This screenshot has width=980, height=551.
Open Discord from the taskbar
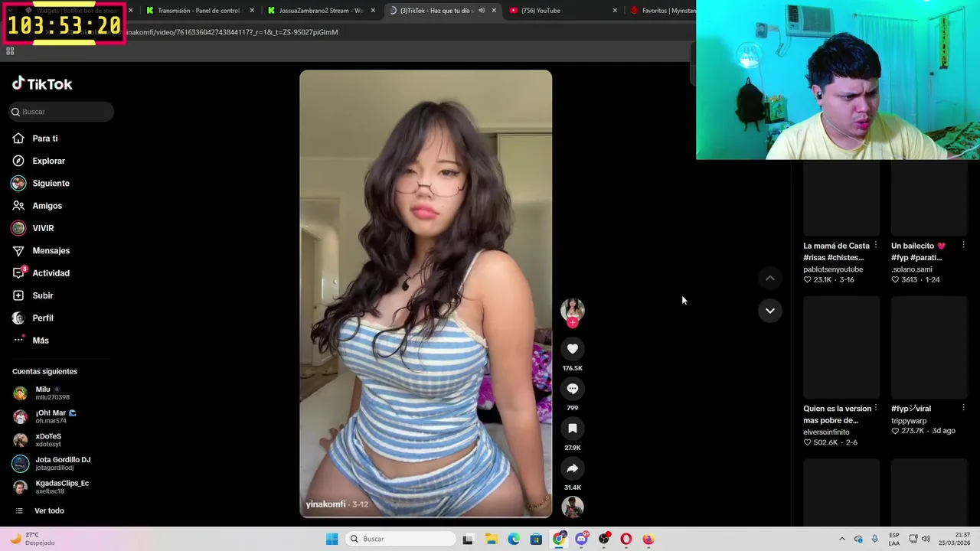tap(582, 539)
